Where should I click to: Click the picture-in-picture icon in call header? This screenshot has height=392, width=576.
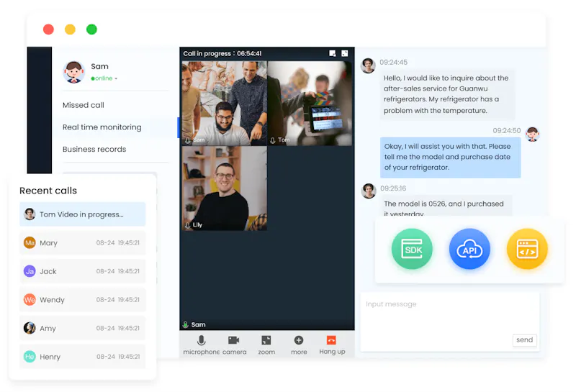pyautogui.click(x=332, y=54)
